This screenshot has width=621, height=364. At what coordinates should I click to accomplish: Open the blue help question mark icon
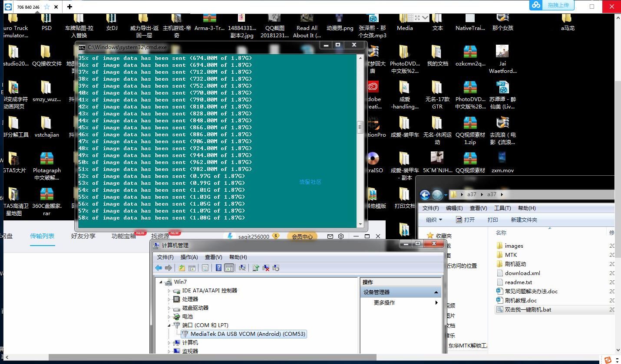pos(219,268)
